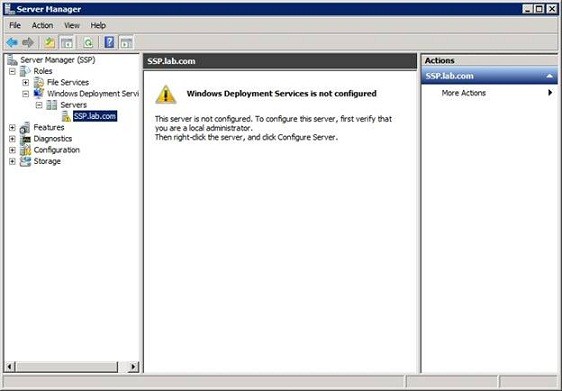The height and width of the screenshot is (391, 562).
Task: Click the Roles node icon
Action: (x=25, y=71)
